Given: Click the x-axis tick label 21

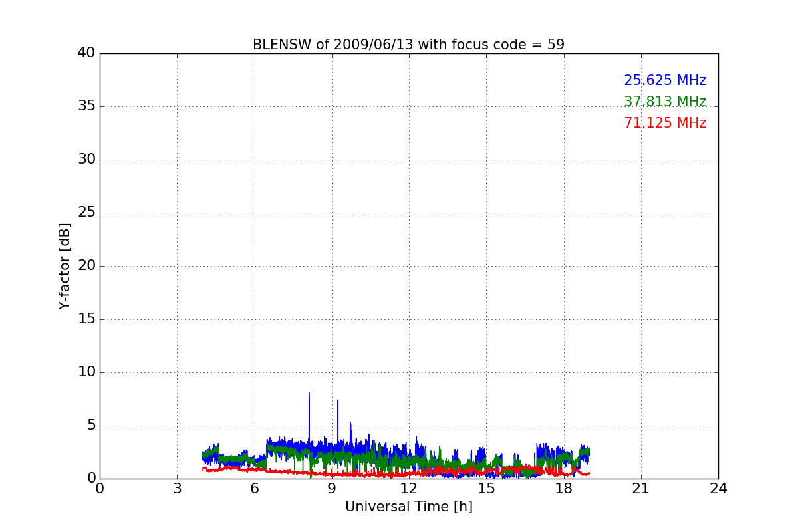Looking at the screenshot, I should coord(641,488).
